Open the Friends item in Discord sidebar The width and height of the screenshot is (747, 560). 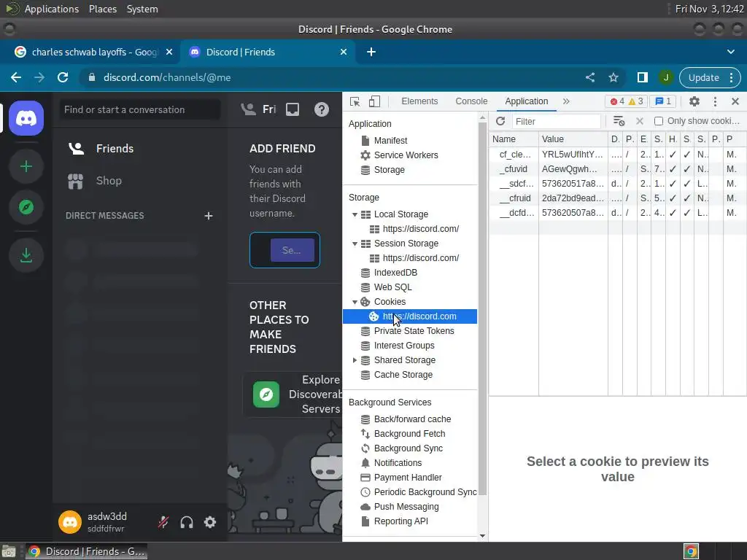(x=139, y=149)
